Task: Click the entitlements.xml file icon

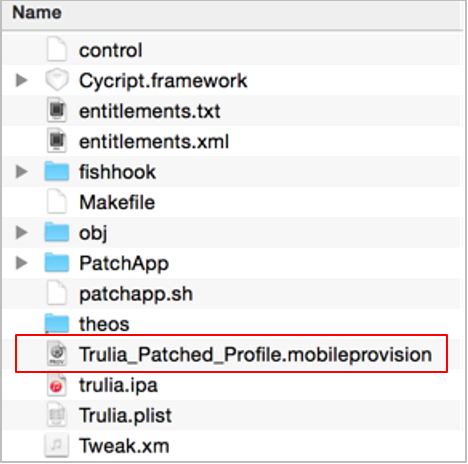Action: (57, 140)
